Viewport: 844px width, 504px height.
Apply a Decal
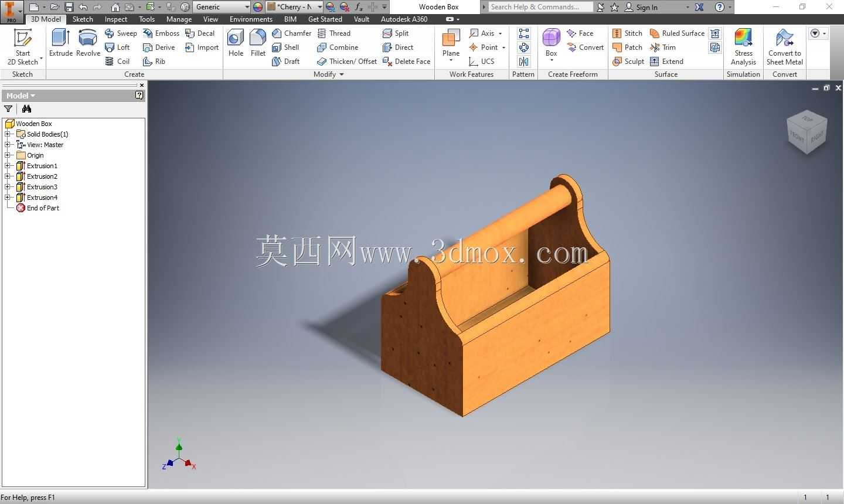[200, 33]
